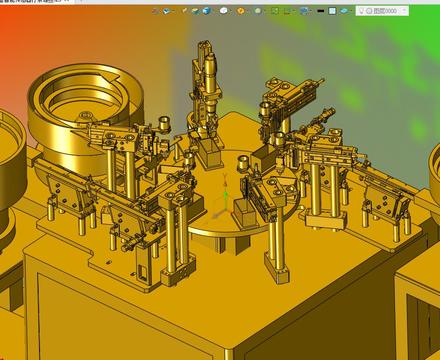Expand the arrow beside the blue box icon

pos(173,11)
